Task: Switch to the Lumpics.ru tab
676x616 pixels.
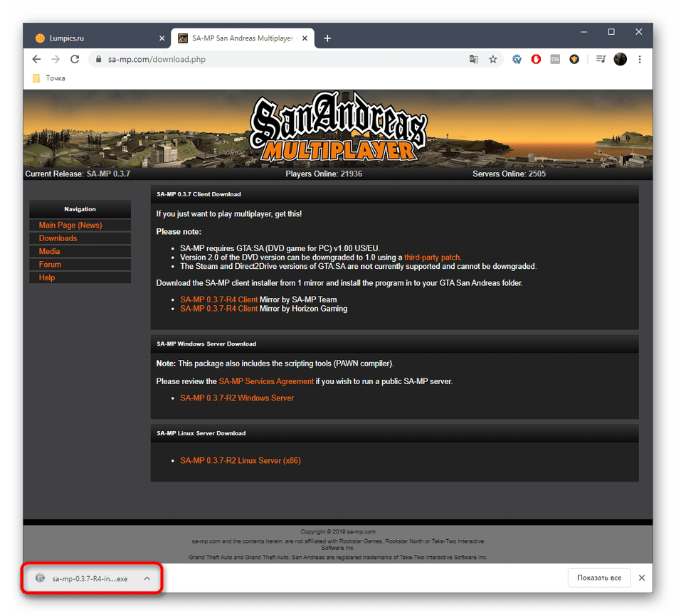Action: coord(93,38)
